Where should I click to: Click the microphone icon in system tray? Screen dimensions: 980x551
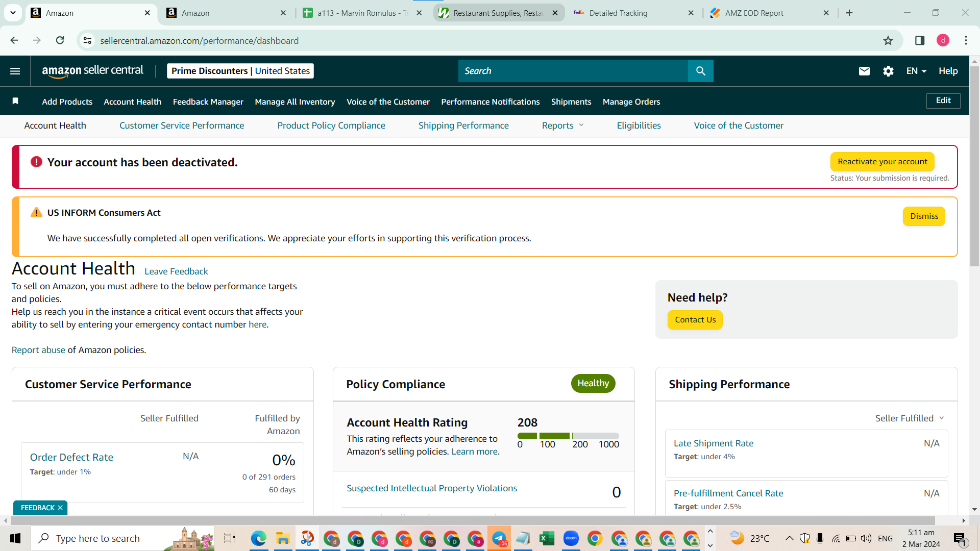(820, 538)
